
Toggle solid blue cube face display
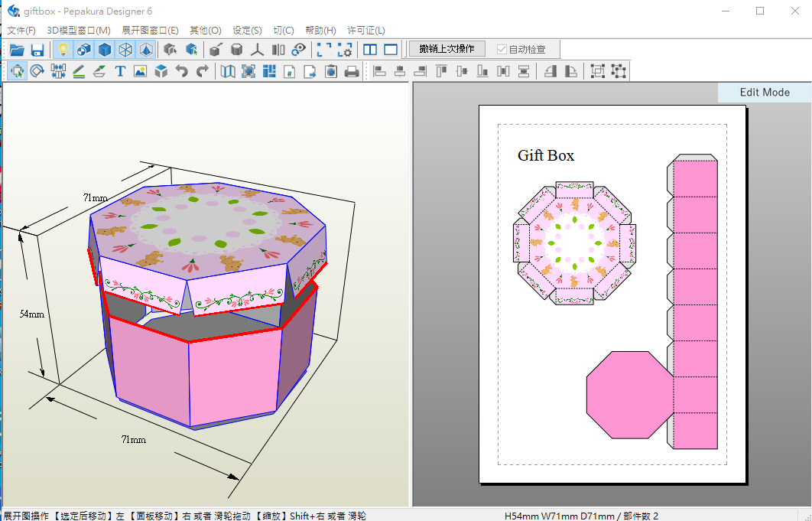[x=105, y=50]
